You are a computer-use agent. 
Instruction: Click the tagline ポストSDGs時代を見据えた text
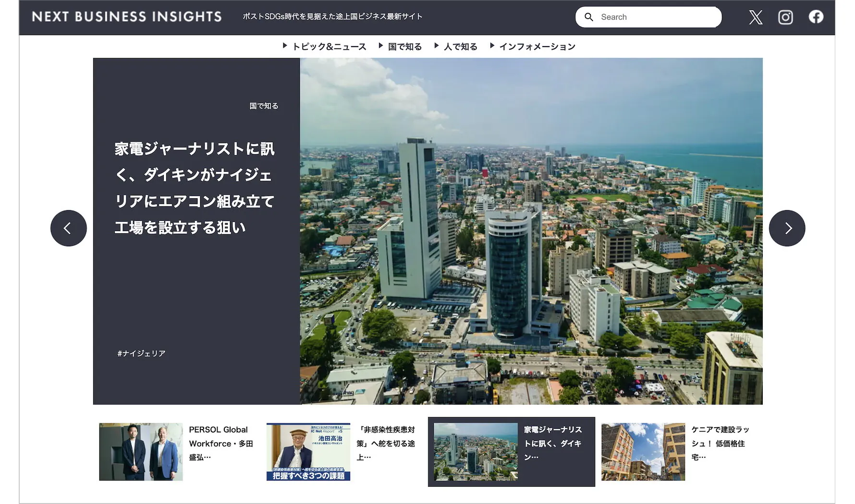(332, 16)
